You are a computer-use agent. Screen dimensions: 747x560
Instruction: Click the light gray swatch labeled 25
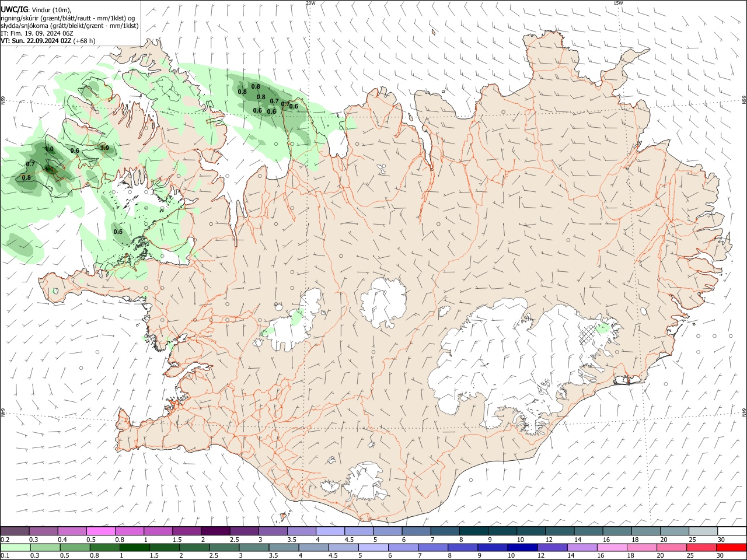[x=704, y=531]
